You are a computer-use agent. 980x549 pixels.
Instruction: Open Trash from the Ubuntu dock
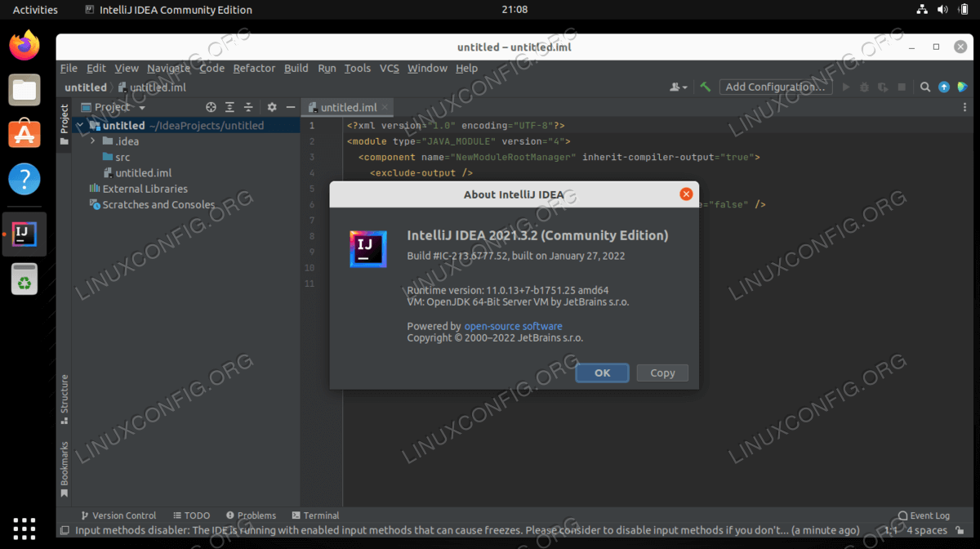(24, 279)
